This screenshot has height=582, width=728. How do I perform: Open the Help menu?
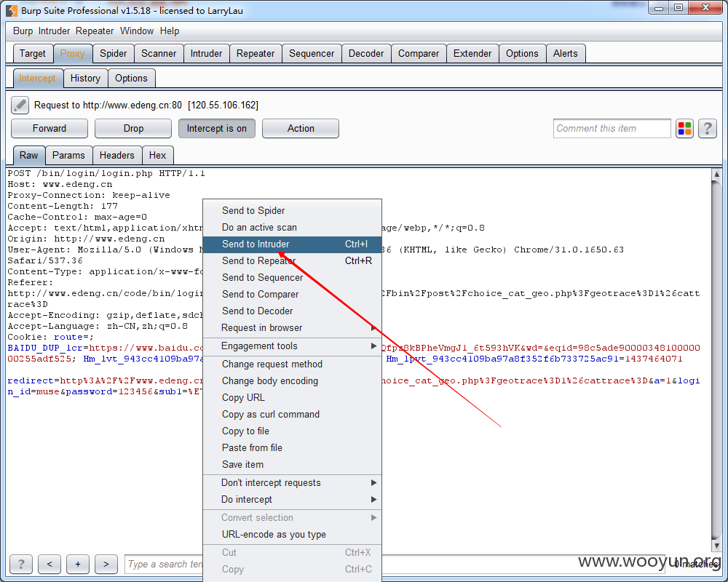coord(170,31)
